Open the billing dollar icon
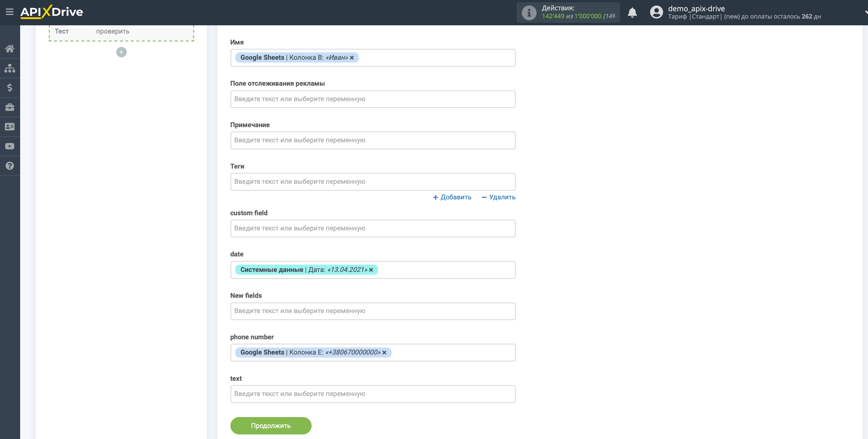The width and height of the screenshot is (868, 439). (x=10, y=88)
